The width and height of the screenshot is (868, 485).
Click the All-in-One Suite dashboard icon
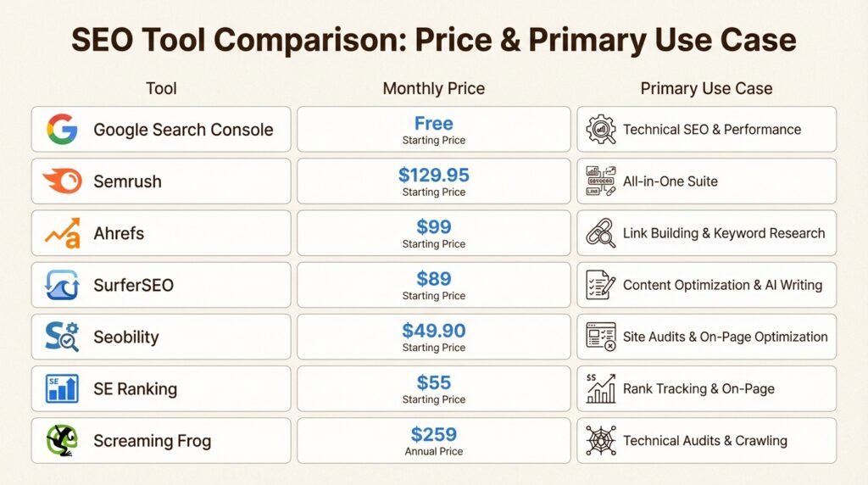[601, 181]
